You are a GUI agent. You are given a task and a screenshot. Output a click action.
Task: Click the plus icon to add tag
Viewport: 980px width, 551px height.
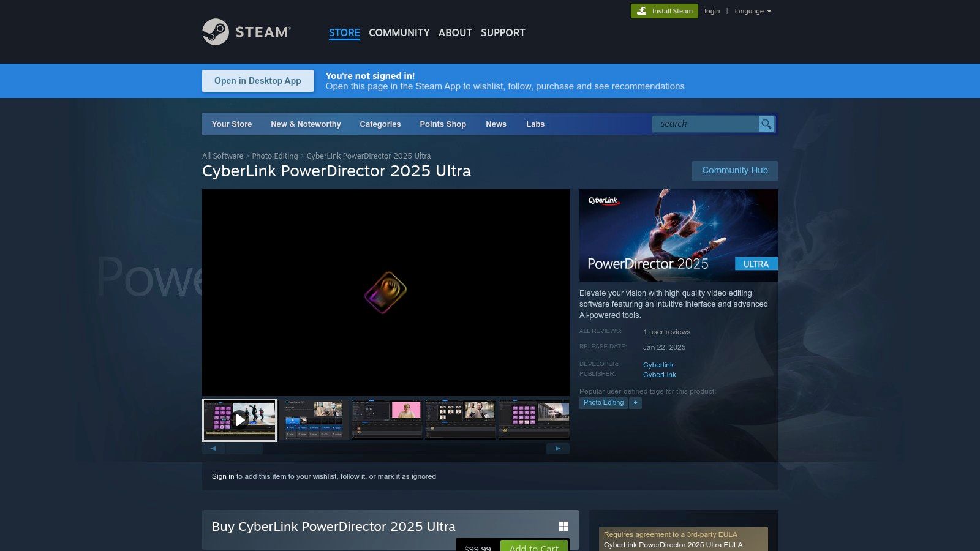[x=636, y=403]
